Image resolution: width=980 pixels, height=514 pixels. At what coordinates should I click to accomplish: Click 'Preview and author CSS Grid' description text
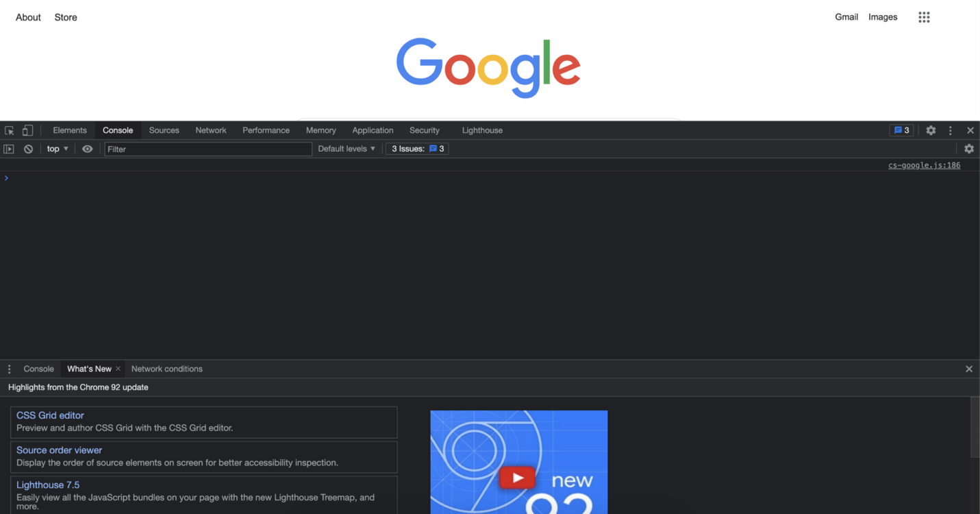pos(125,428)
